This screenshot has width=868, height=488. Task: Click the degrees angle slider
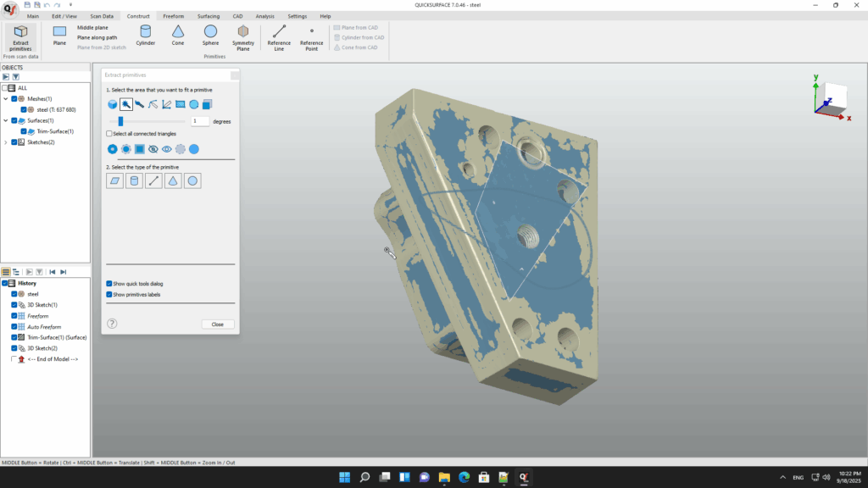(x=121, y=121)
